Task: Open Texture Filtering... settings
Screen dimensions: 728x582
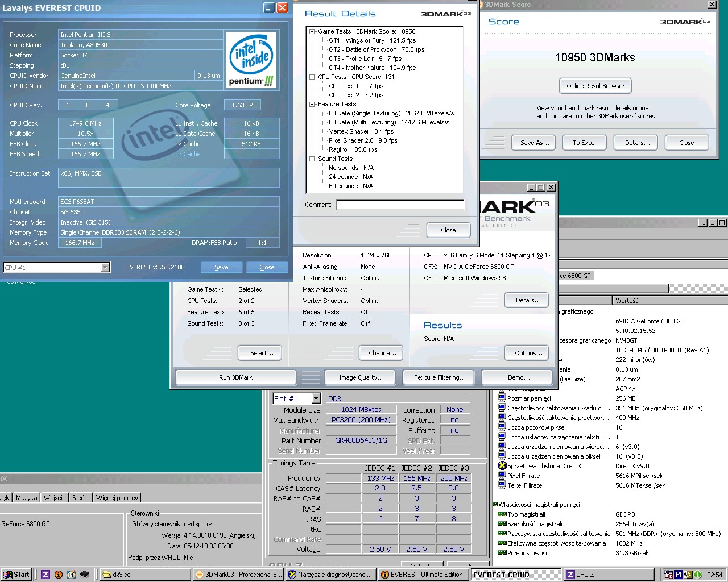Action: tap(440, 377)
